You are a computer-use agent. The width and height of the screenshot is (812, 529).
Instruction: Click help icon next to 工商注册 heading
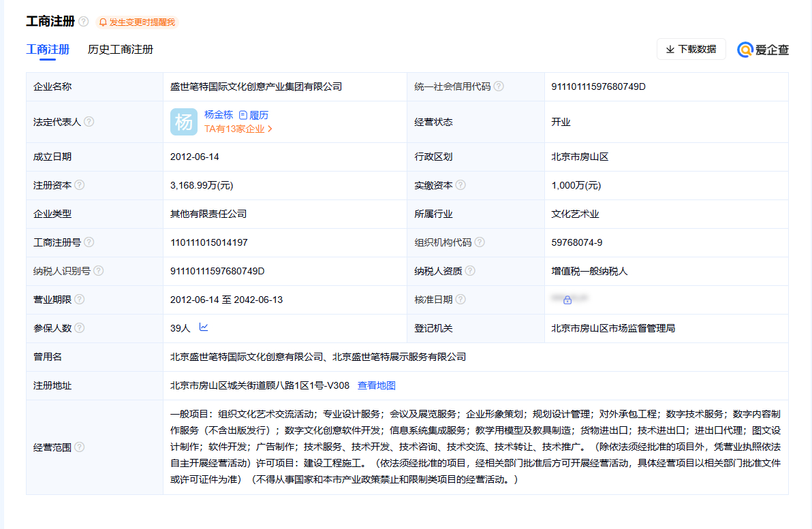click(83, 22)
